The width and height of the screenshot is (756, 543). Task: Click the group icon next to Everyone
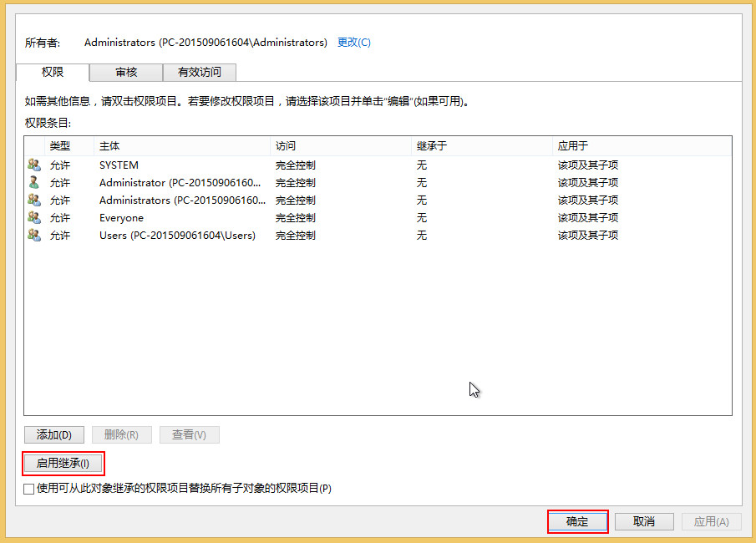pyautogui.click(x=34, y=217)
